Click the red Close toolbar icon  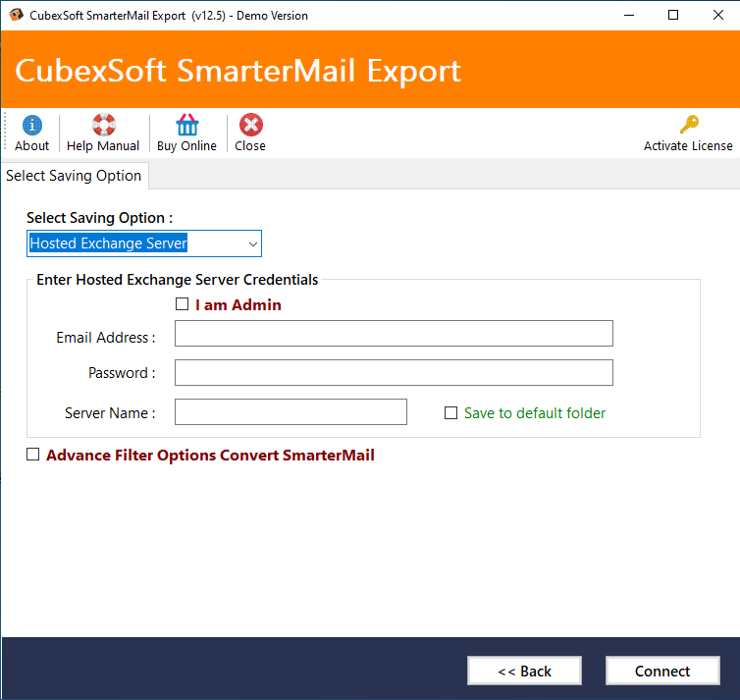[250, 125]
